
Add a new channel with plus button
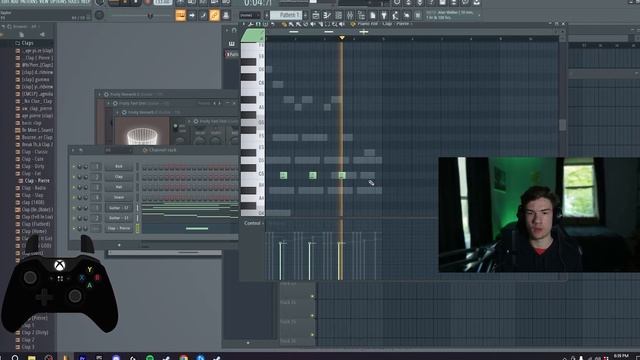coord(119,245)
